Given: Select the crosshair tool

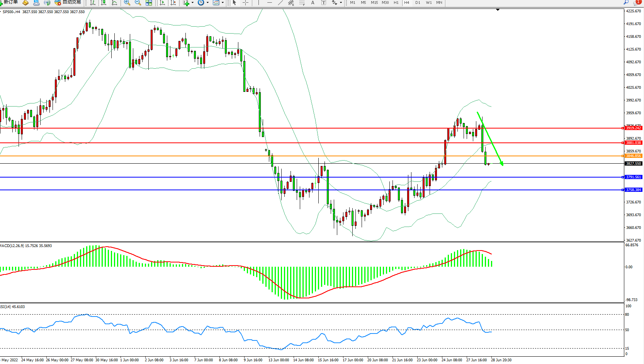Looking at the screenshot, I should tap(245, 3).
